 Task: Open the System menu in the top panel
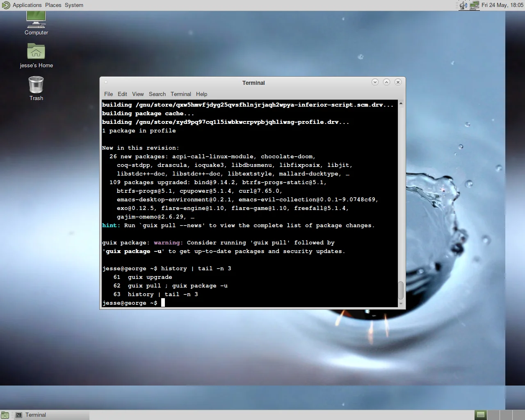[x=74, y=5]
